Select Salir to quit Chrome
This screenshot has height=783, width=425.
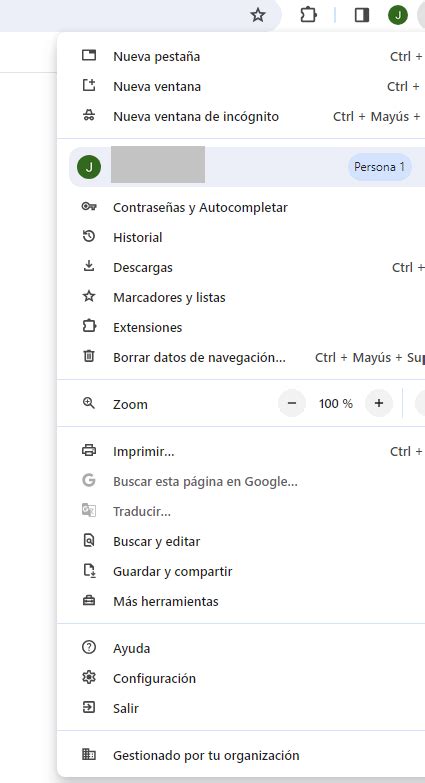click(x=241, y=708)
